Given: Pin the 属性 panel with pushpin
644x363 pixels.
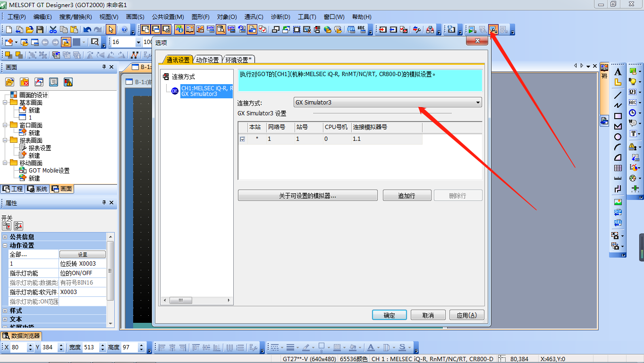Looking at the screenshot, I should [104, 202].
